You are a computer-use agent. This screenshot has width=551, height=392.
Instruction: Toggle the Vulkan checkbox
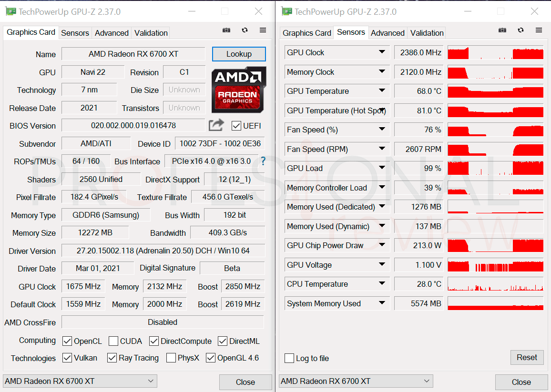67,358
